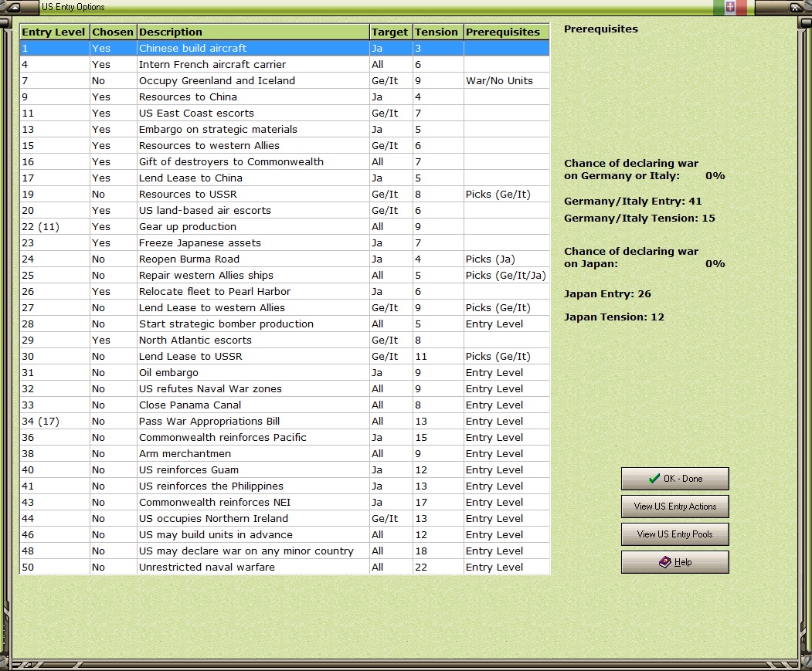
Task: Click Picks (Ja) prerequisite cell
Action: 507,259
